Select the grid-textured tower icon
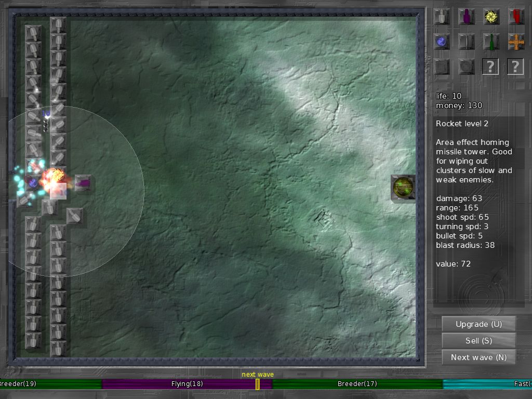 [x=442, y=66]
